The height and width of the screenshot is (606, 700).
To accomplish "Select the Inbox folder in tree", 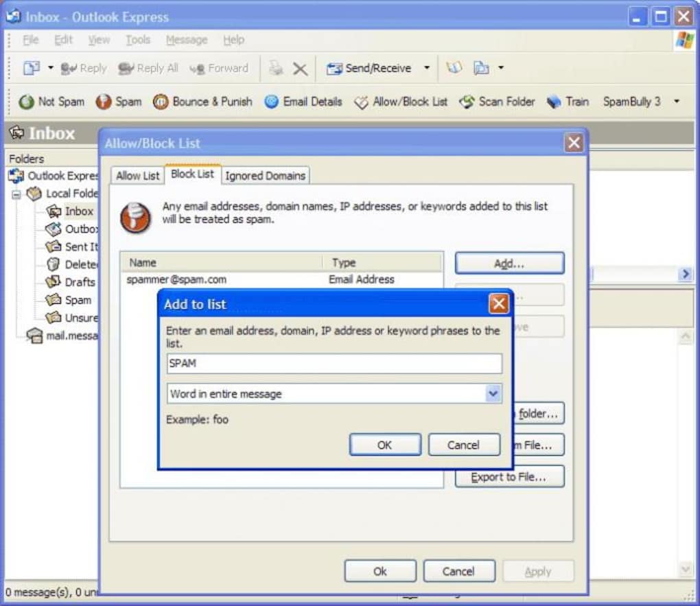I will pos(71,211).
